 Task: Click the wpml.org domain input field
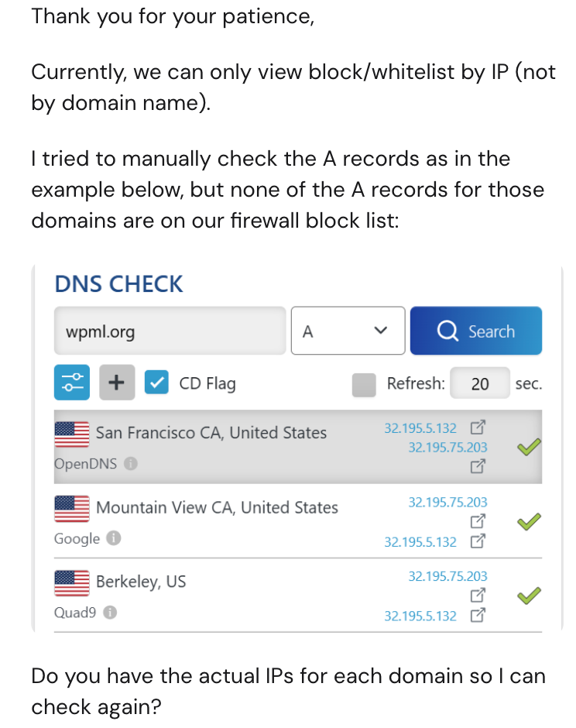tap(170, 331)
